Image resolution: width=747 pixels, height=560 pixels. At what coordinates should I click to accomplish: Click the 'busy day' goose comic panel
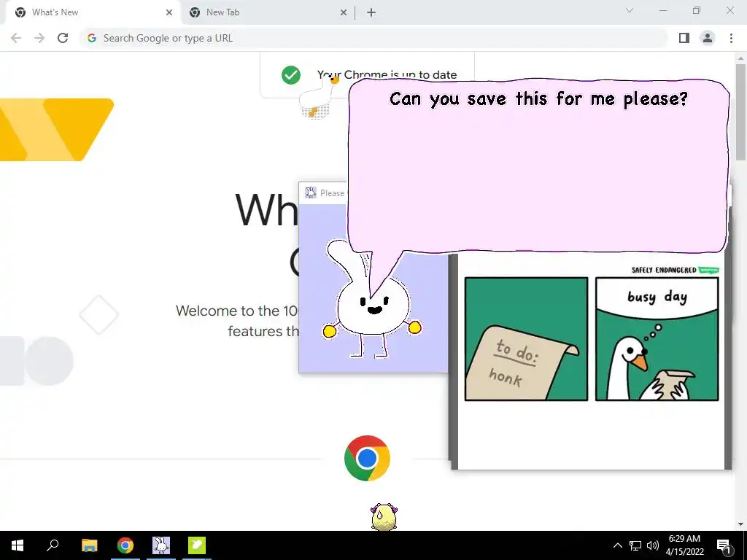pos(657,339)
